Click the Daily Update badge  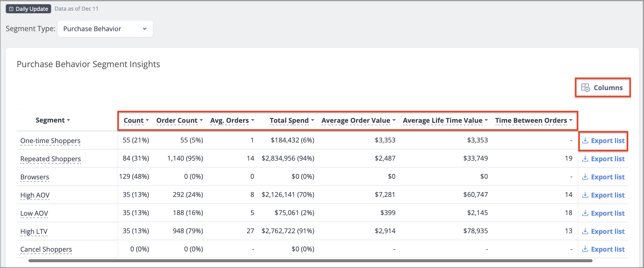28,9
